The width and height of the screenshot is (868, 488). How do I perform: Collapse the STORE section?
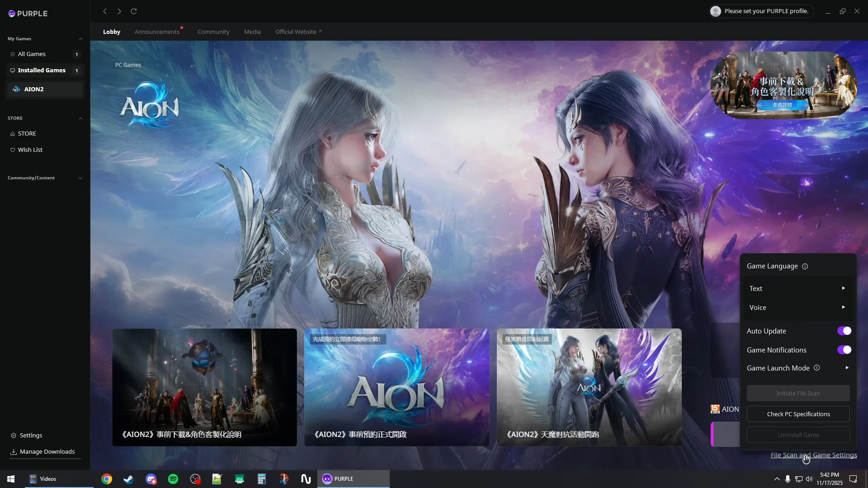[80, 118]
